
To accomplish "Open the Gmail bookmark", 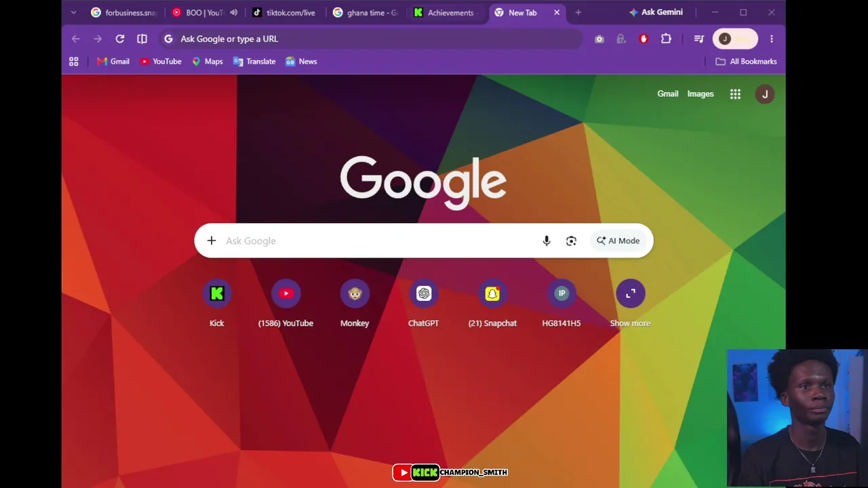I will click(x=113, y=62).
